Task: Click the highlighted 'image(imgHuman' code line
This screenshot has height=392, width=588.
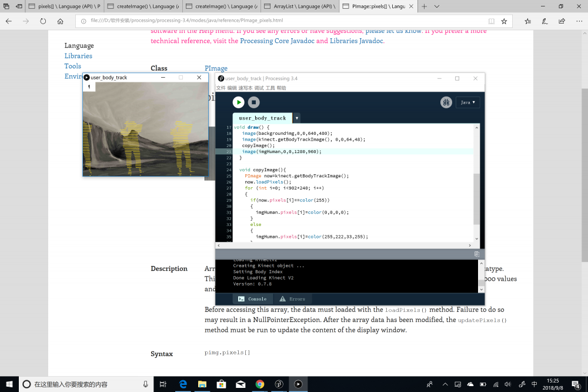Action: pyautogui.click(x=282, y=151)
